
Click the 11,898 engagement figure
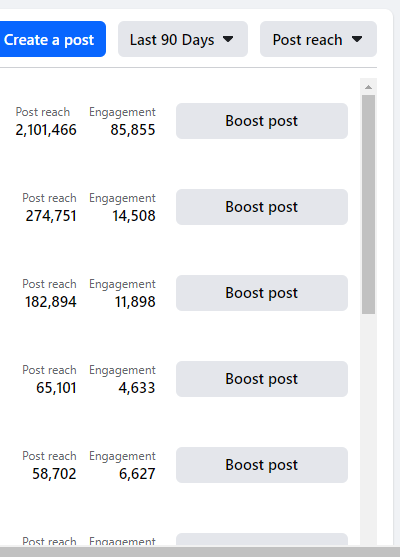135,302
